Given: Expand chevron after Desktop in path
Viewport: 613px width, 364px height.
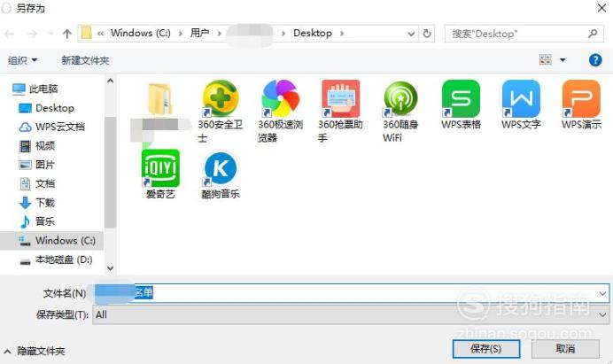Looking at the screenshot, I should coord(342,34).
